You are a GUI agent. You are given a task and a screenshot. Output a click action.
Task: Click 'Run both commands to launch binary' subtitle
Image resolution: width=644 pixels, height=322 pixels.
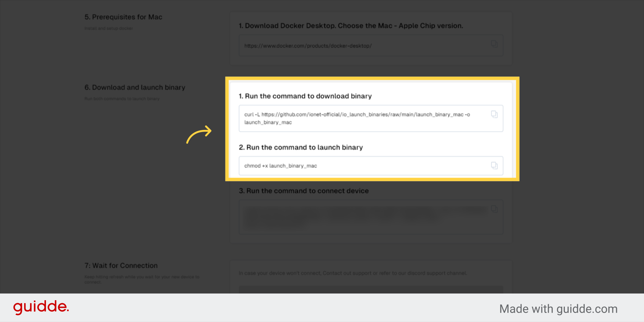(122, 99)
